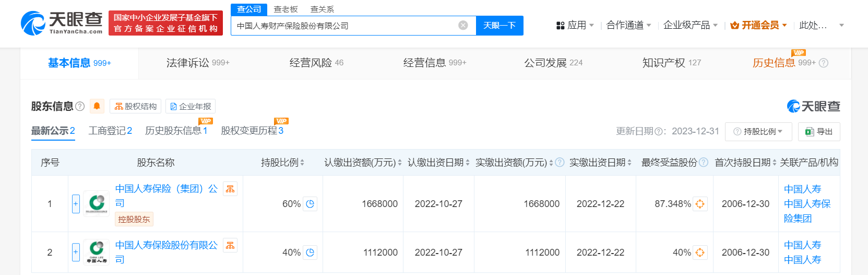
Task: Select the 工商登记 sub-tab
Action: (110, 131)
